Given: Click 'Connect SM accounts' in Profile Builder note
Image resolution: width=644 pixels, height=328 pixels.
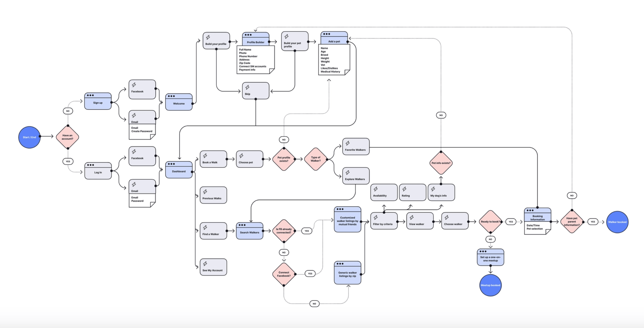Looking at the screenshot, I should pos(253,66).
